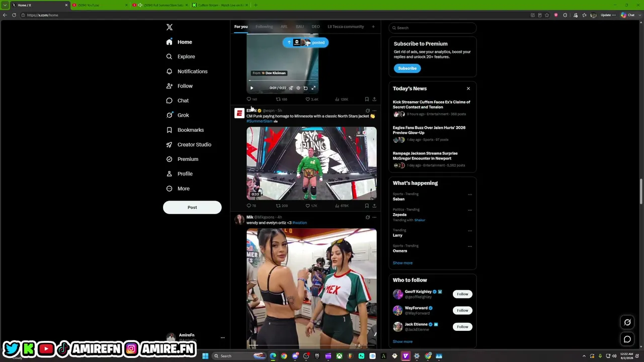Play the CM Punk entrance video thumbnail
This screenshot has width=644, height=362.
click(x=311, y=163)
